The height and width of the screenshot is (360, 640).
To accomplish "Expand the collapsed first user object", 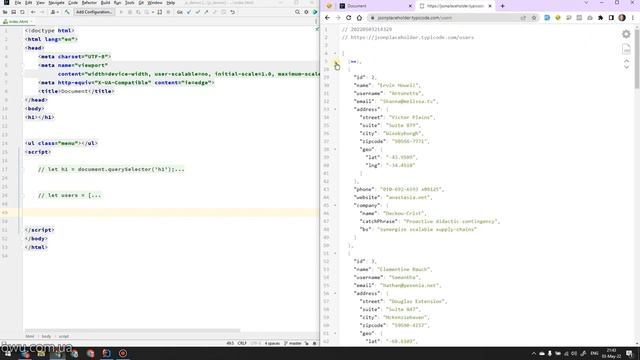I will coord(336,62).
